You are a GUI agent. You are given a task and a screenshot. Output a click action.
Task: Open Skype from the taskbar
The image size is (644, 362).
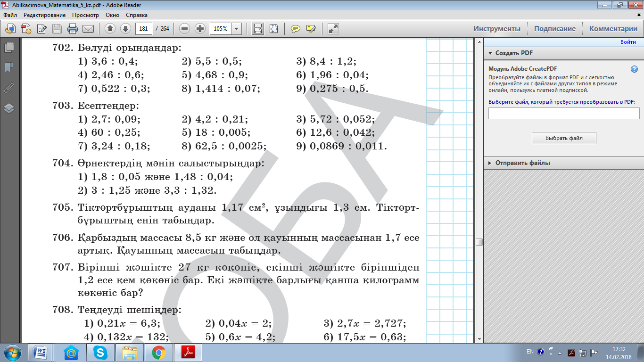tap(100, 353)
